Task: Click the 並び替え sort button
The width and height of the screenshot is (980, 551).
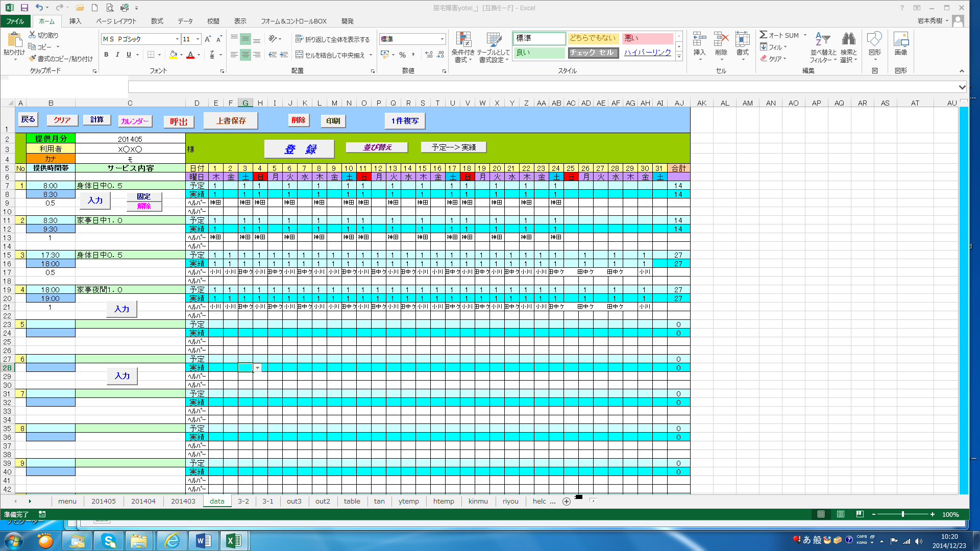Action: [x=377, y=147]
